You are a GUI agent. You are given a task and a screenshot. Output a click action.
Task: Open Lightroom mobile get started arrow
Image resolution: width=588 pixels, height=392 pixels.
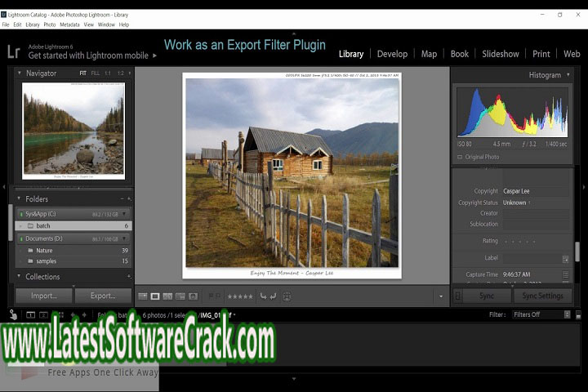(x=154, y=56)
